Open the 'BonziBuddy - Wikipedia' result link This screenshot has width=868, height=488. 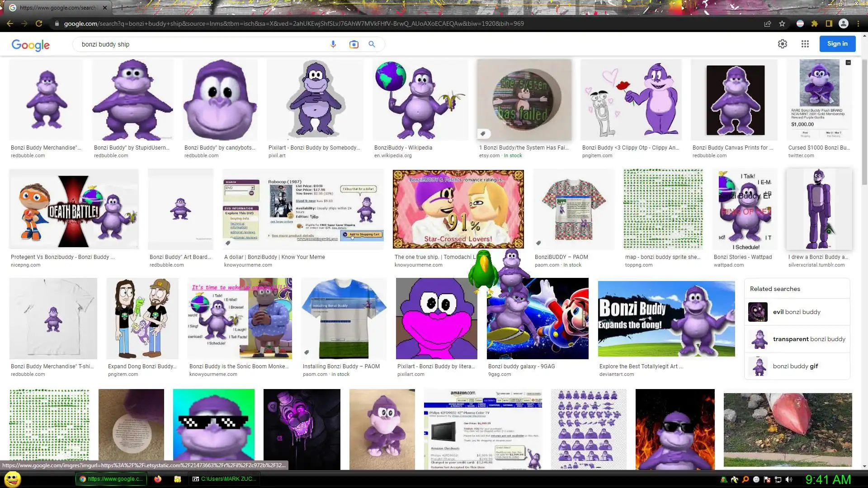point(403,148)
